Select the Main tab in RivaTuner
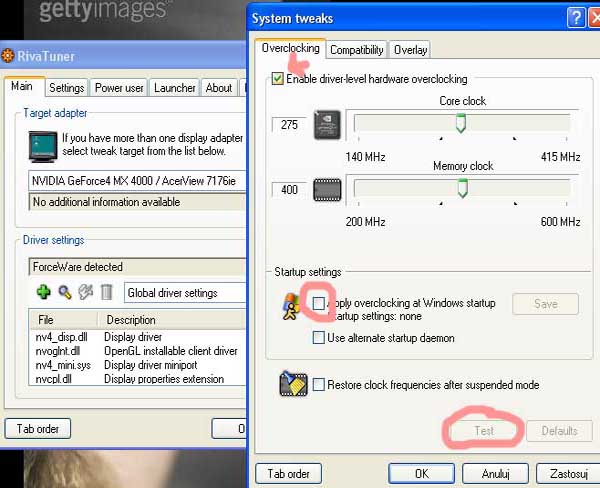Viewport: 600px width, 488px height. [22, 86]
